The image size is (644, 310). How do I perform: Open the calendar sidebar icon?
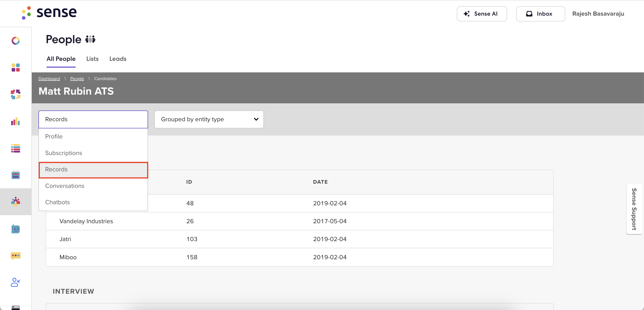tap(15, 175)
